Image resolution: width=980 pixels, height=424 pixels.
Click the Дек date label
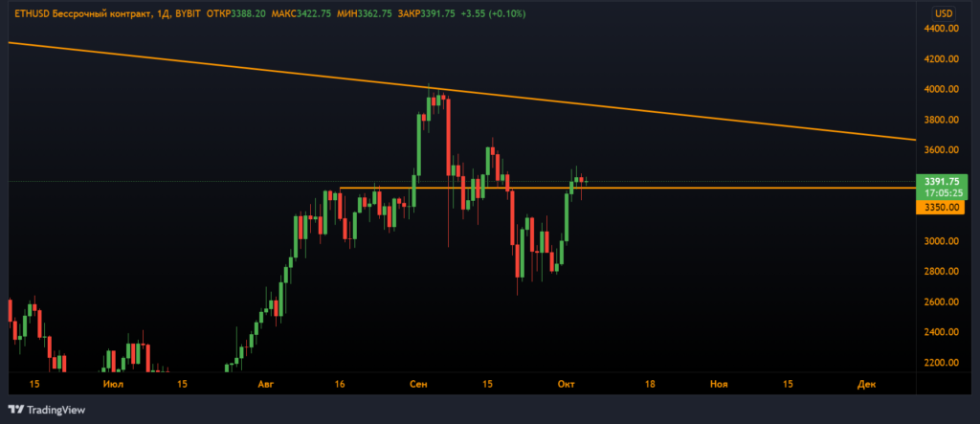(x=867, y=385)
